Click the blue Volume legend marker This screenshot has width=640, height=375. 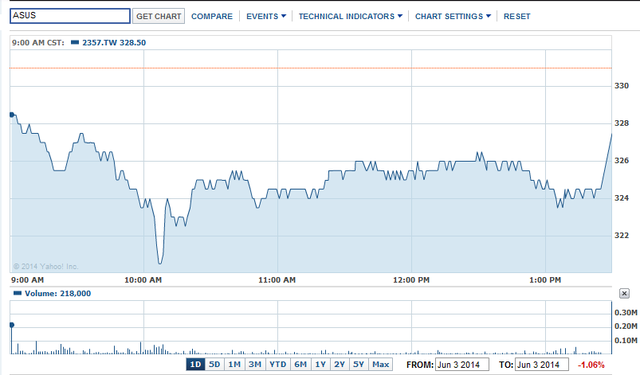coord(17,293)
